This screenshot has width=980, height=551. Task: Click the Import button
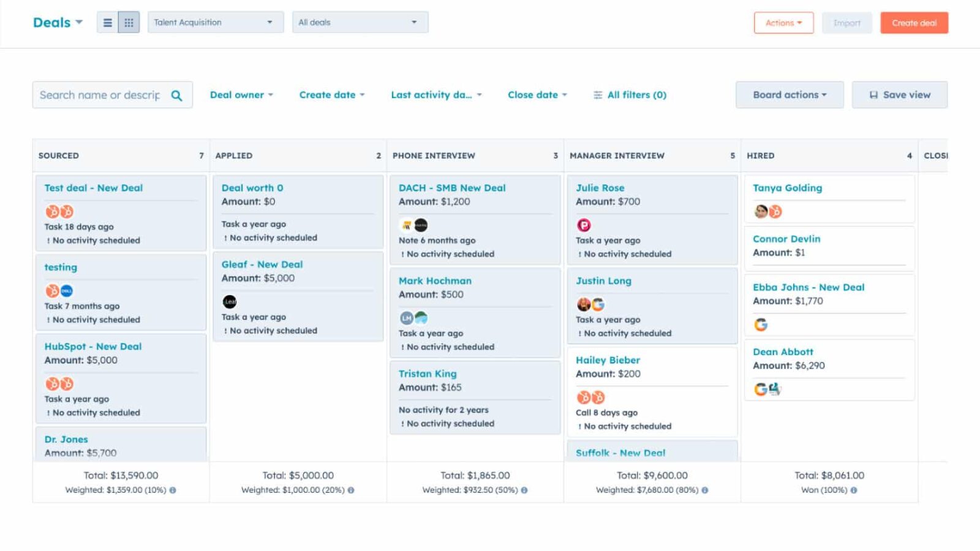click(x=847, y=23)
